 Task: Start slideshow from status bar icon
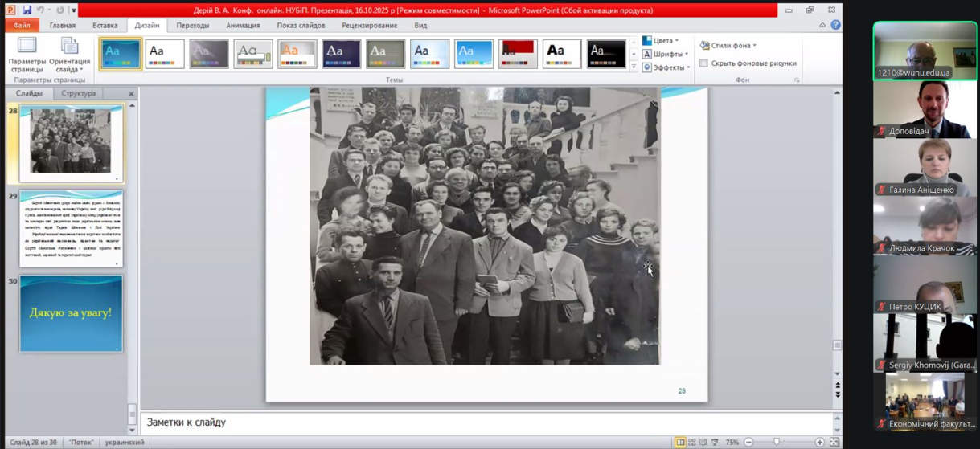point(715,443)
